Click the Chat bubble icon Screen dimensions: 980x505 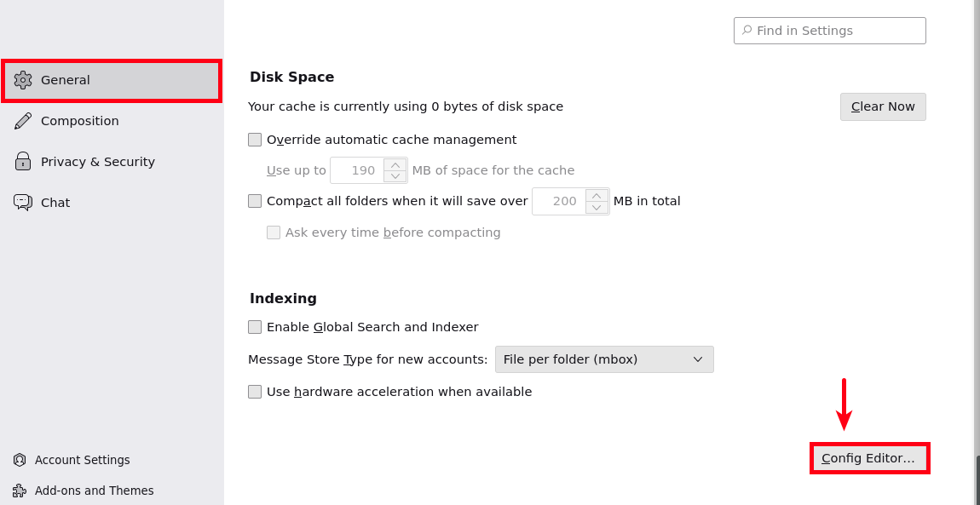coord(23,203)
